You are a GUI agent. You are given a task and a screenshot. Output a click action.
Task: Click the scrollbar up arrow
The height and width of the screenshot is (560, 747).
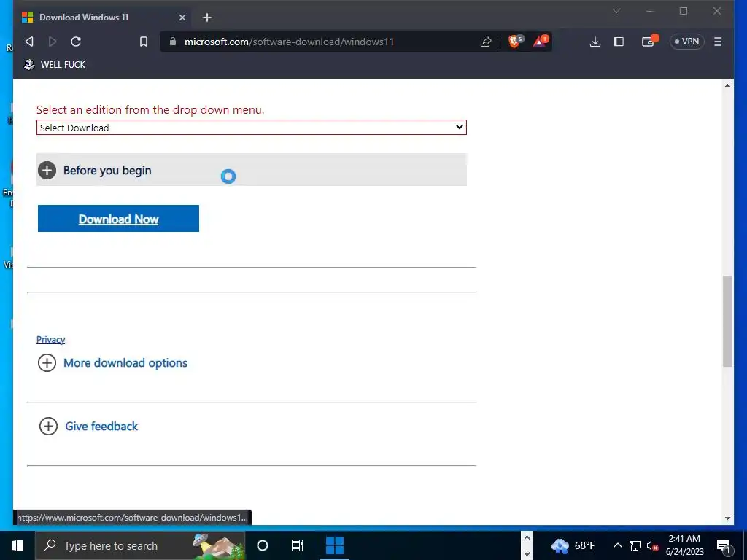727,85
